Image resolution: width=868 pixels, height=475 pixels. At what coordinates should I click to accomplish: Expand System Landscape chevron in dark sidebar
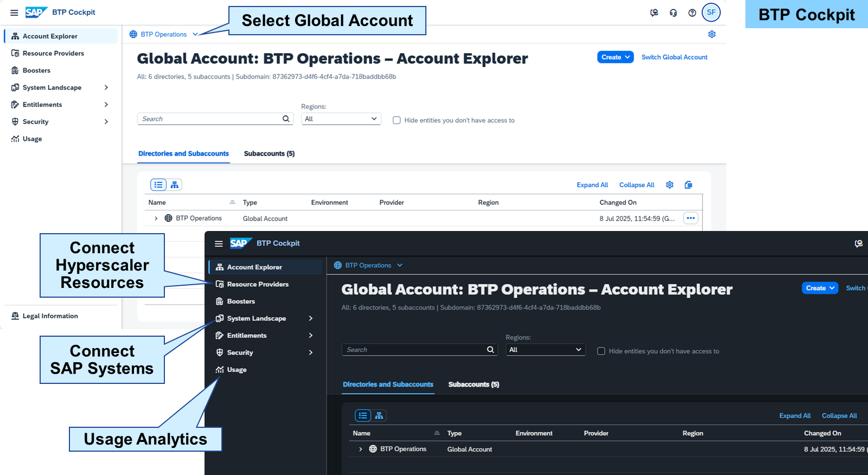point(311,318)
